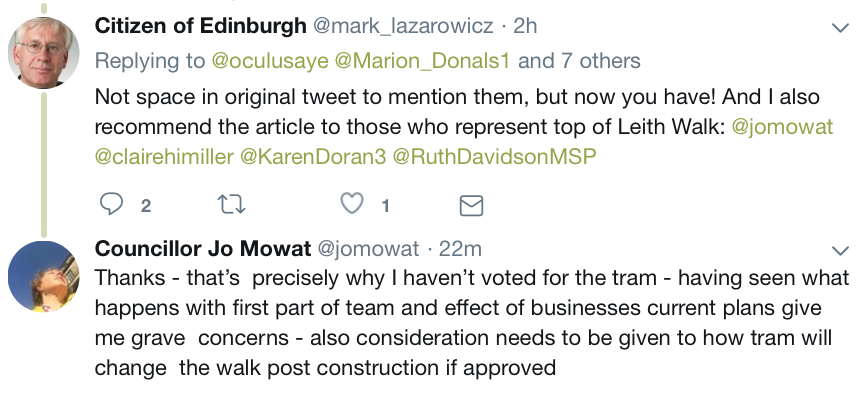
Task: Expand the options chevron on Citizen of Edinburgh's tweet
Action: pyautogui.click(x=840, y=28)
